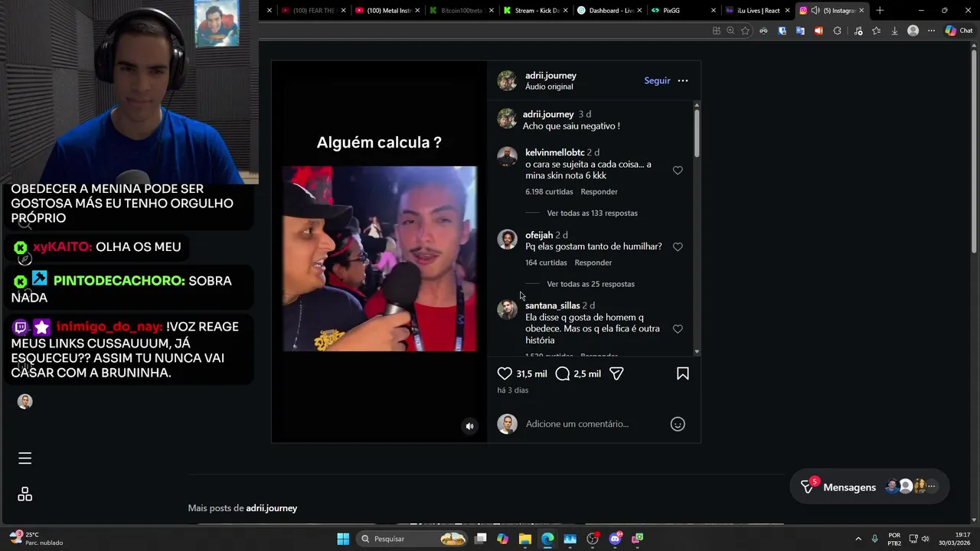The height and width of the screenshot is (551, 980).
Task: Open the microphone tray icon
Action: [x=874, y=539]
